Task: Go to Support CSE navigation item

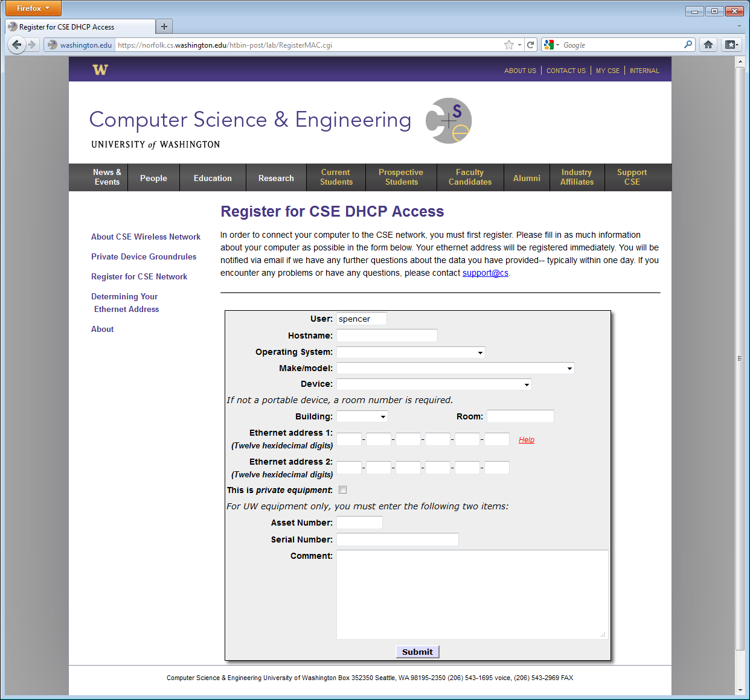Action: tap(632, 177)
